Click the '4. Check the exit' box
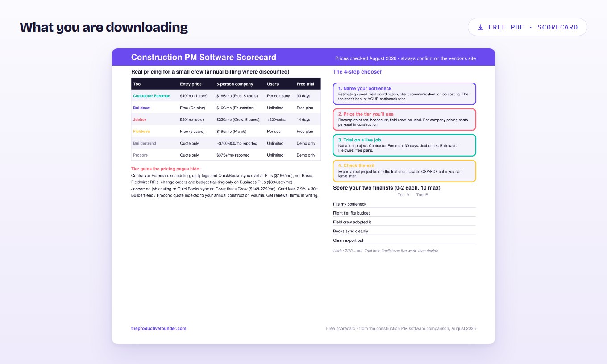Screen dimensions: 607x364 click(404, 171)
